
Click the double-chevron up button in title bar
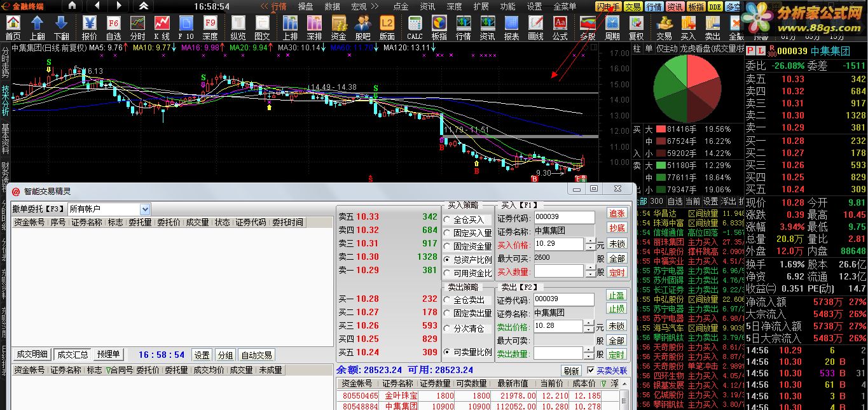144,6
